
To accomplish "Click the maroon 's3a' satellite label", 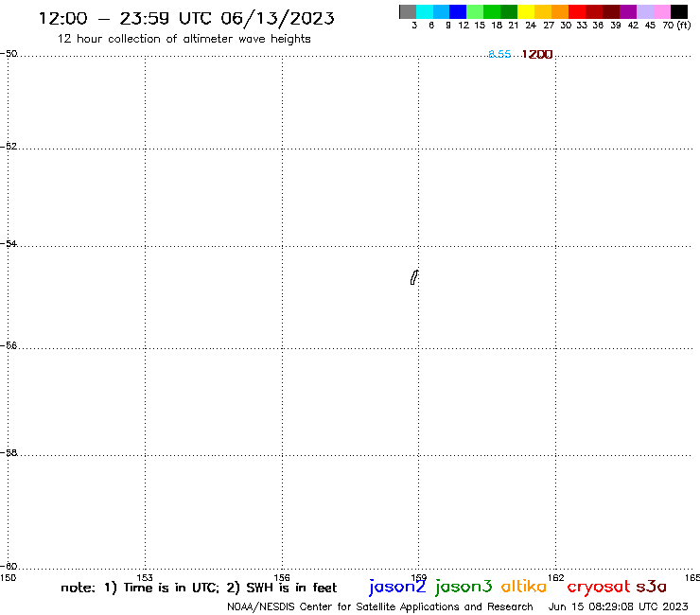I will (651, 587).
